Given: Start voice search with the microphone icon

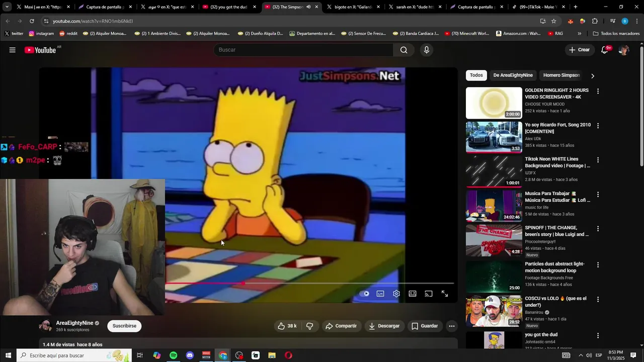Looking at the screenshot, I should pos(426,50).
